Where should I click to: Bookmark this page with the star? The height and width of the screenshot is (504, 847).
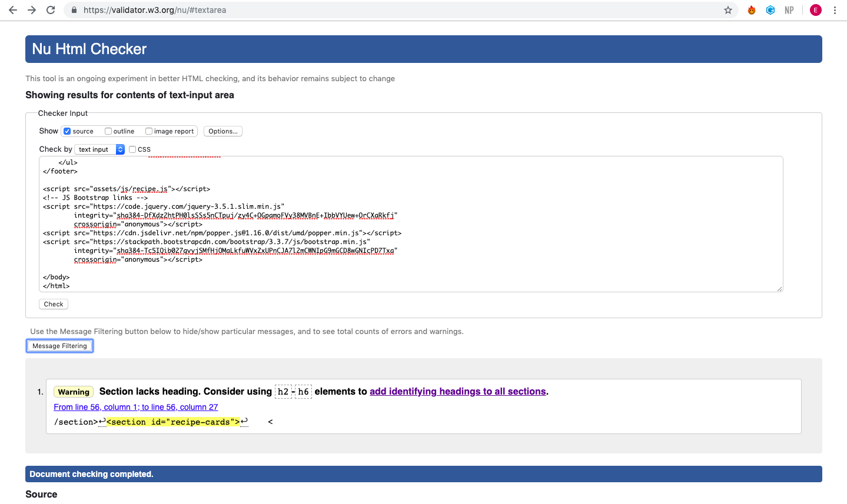728,10
